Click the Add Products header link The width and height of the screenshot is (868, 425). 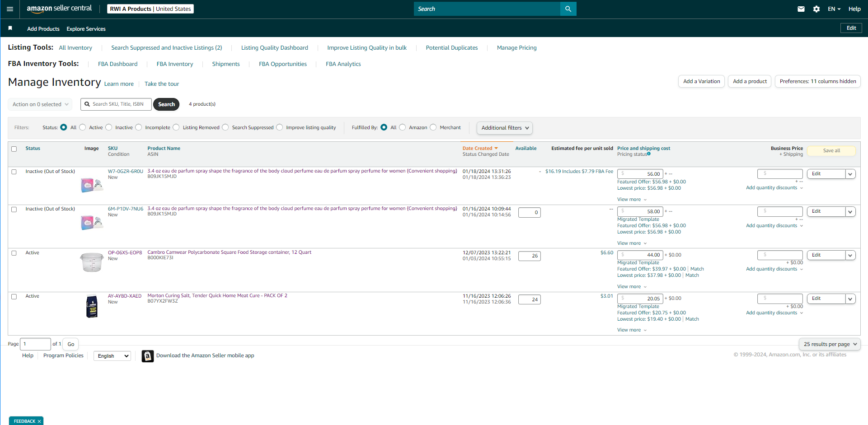43,29
